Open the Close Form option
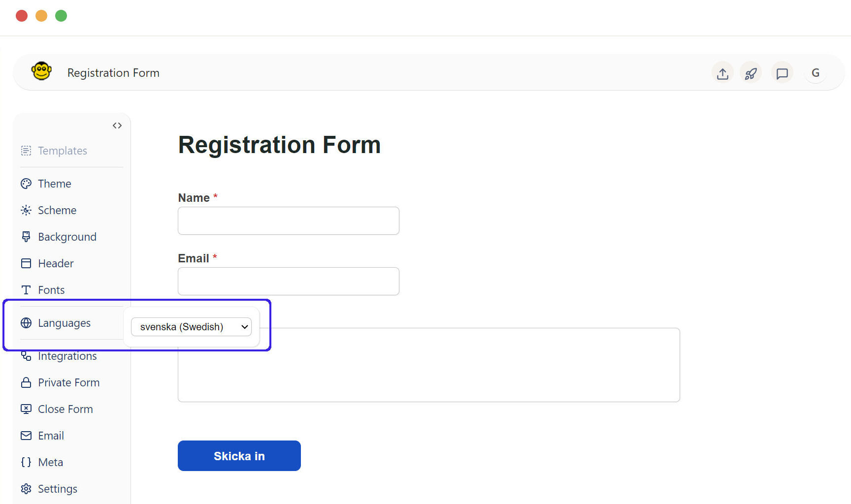This screenshot has width=851, height=504. pos(65,409)
